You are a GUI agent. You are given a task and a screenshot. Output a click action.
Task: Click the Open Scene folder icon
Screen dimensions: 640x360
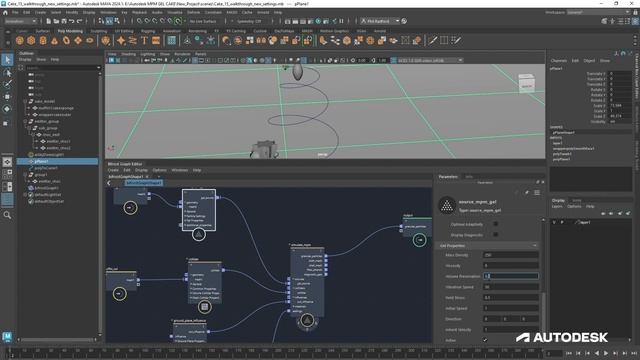(x=56, y=21)
